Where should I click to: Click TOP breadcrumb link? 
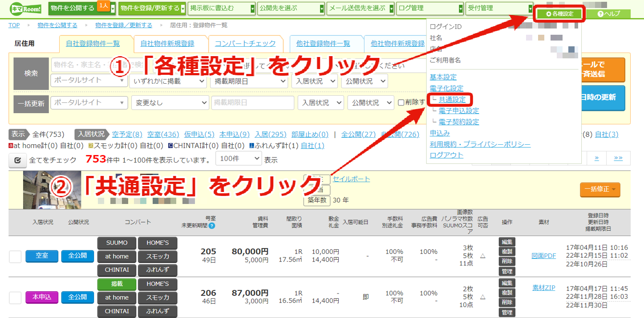(14, 25)
